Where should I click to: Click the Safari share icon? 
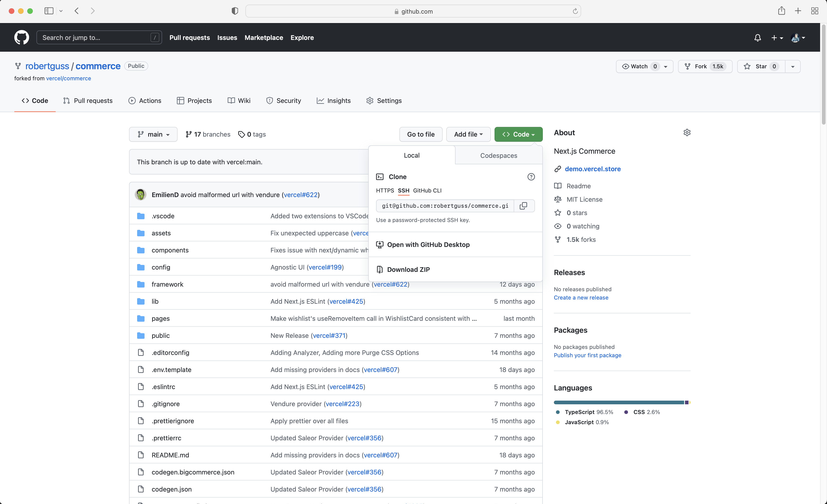(x=781, y=11)
